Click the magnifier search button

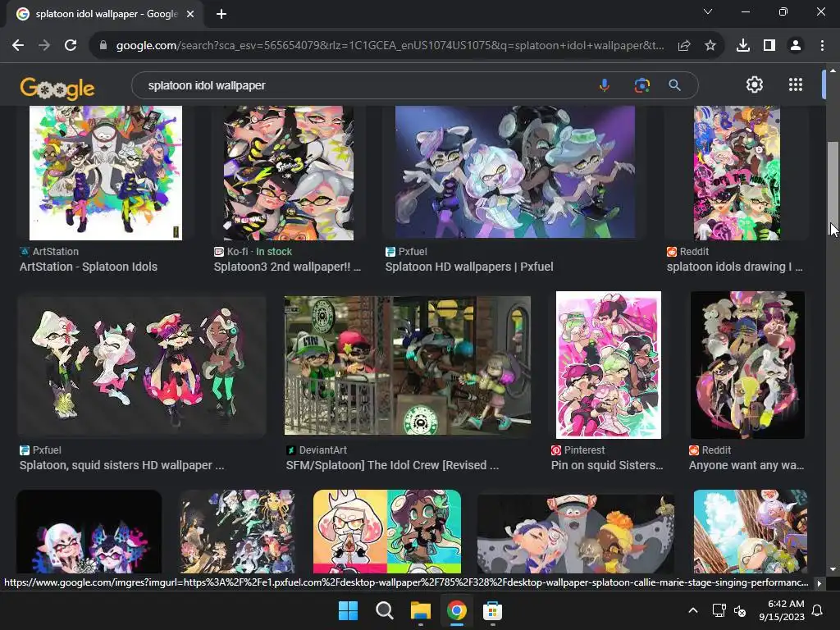674,85
